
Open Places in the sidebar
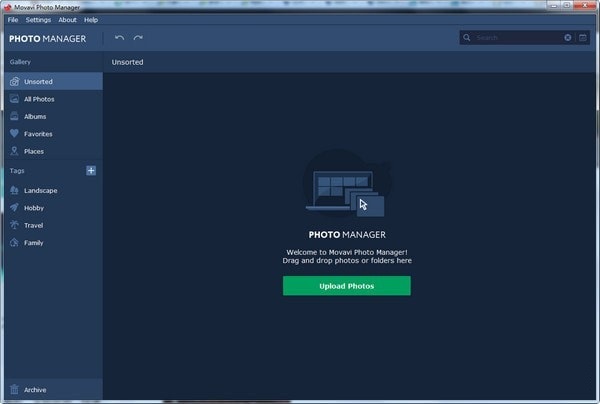54,151
